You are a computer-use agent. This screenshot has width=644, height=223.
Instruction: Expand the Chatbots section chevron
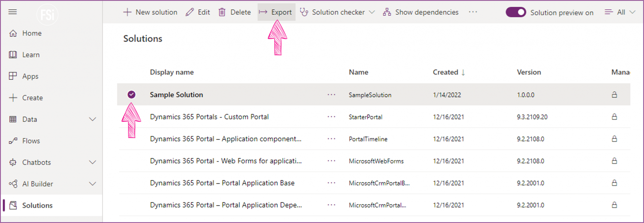pos(92,162)
